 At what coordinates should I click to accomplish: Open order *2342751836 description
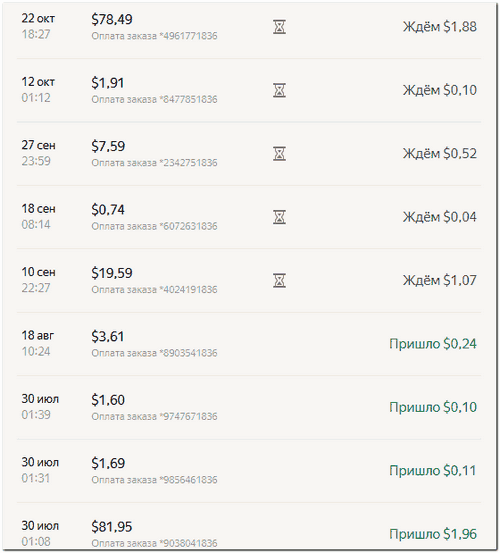(154, 163)
